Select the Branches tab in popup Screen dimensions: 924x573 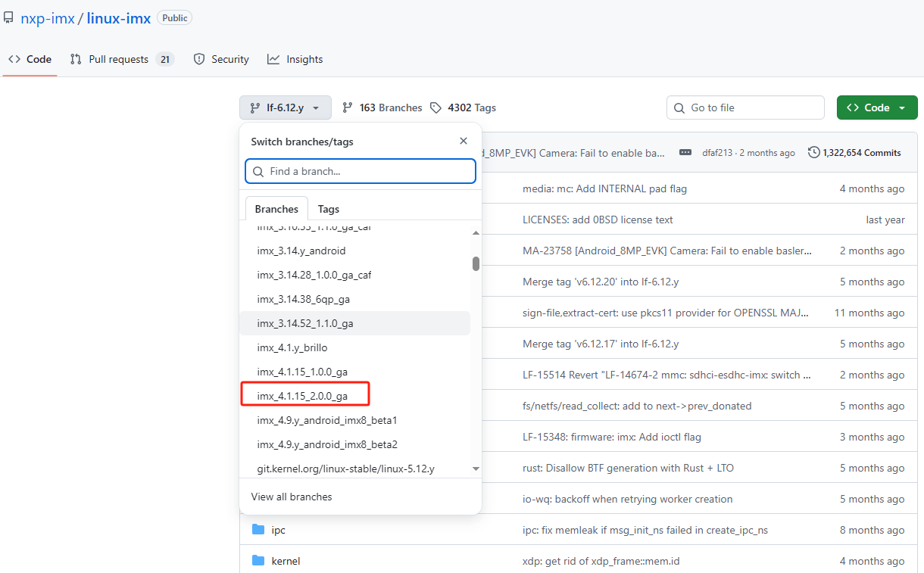click(x=276, y=209)
